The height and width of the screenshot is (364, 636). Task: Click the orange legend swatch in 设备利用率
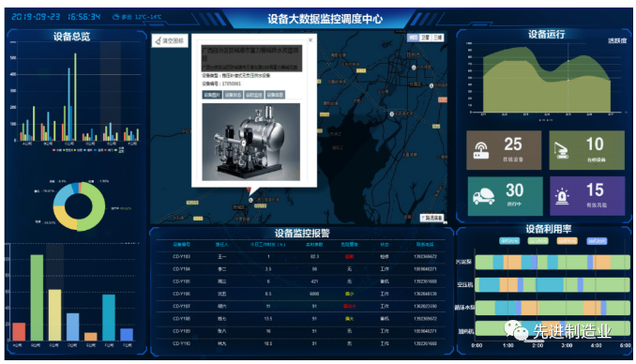(x=567, y=241)
